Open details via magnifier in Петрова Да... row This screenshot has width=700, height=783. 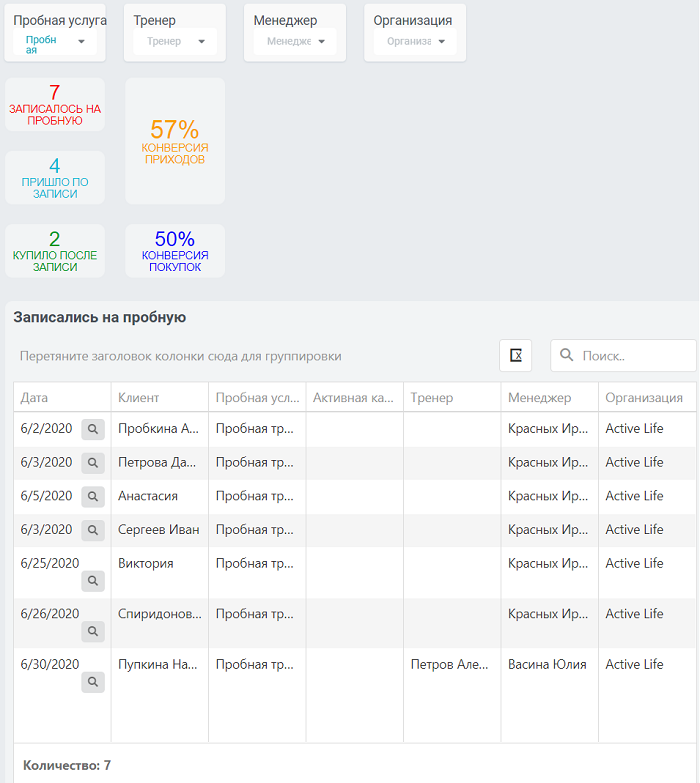click(x=93, y=463)
